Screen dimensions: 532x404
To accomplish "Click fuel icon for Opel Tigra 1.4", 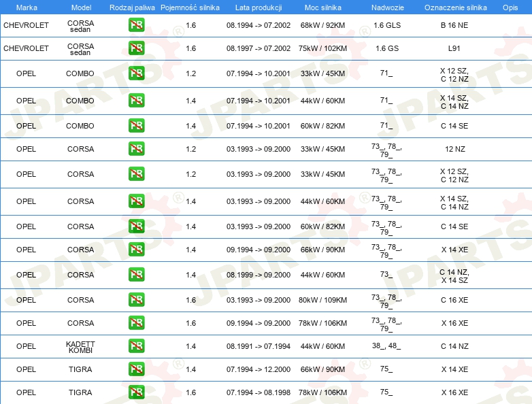I will [x=136, y=369].
